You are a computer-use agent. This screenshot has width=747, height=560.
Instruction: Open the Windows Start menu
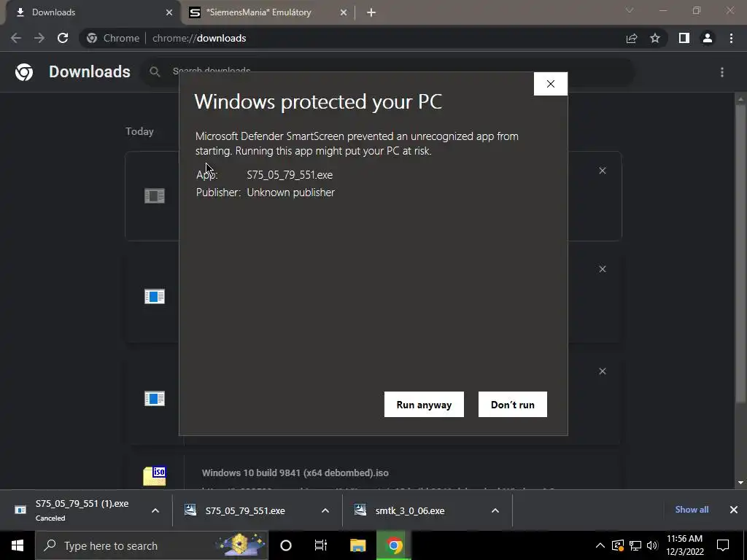click(18, 545)
